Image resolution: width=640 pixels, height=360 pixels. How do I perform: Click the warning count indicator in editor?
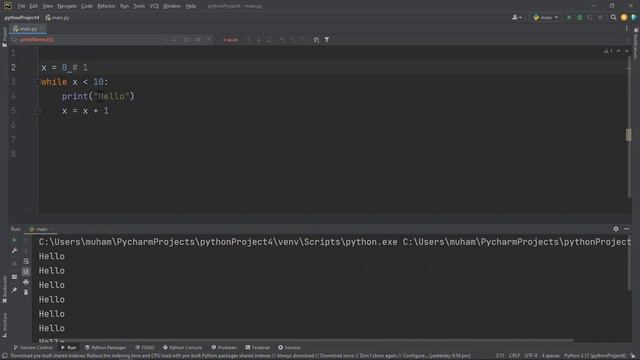click(608, 51)
